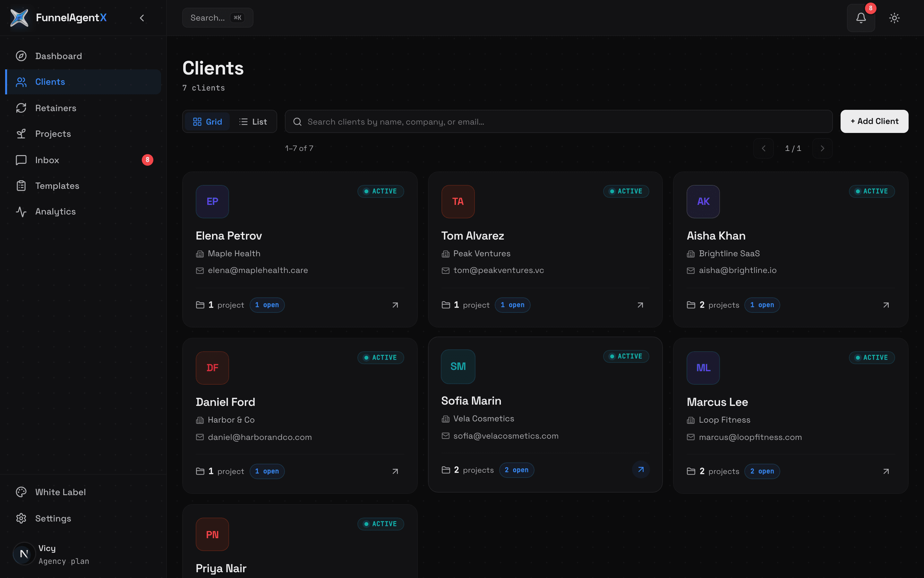
Task: Open the Inbox with 8 unread
Action: (83, 160)
